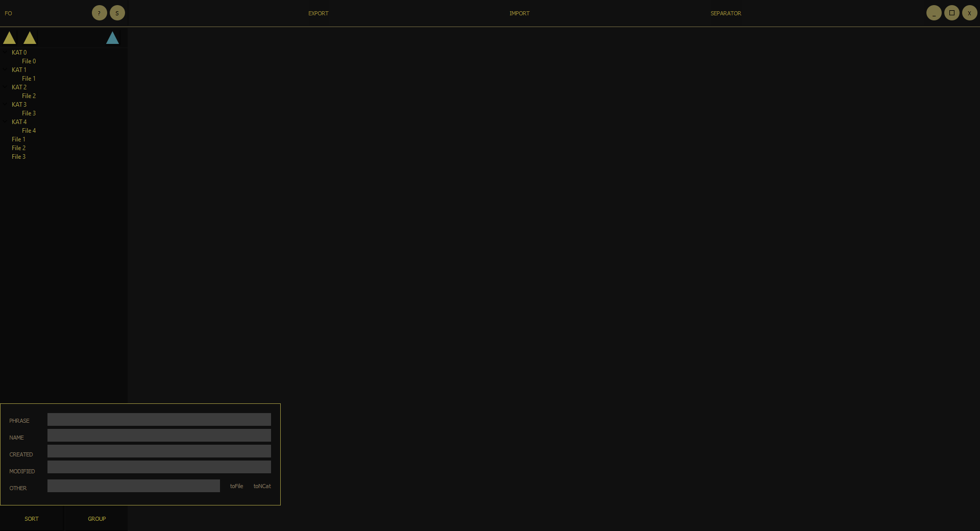Click the question mark help icon
The width and height of the screenshot is (980, 531).
click(x=99, y=13)
